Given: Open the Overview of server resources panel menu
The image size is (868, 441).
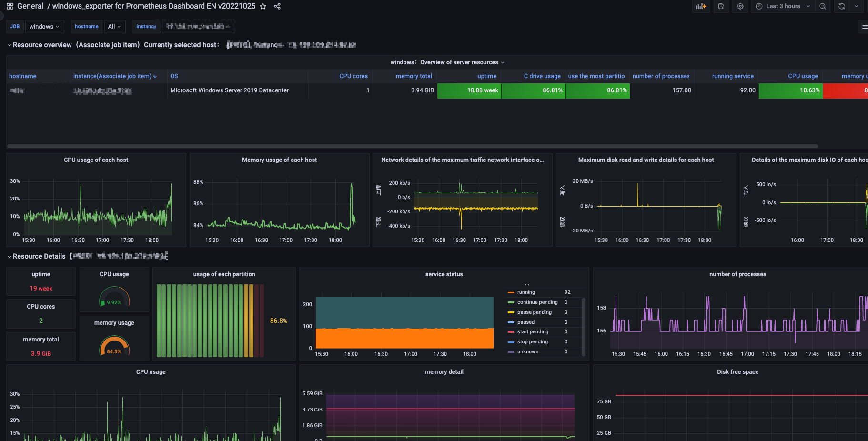Looking at the screenshot, I should pyautogui.click(x=447, y=62).
